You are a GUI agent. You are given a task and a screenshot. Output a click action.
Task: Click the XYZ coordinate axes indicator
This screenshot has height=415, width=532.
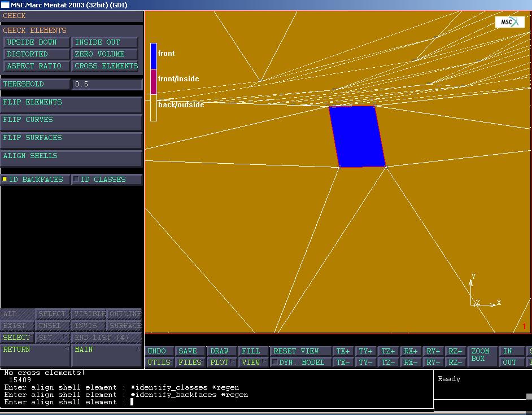485,291
